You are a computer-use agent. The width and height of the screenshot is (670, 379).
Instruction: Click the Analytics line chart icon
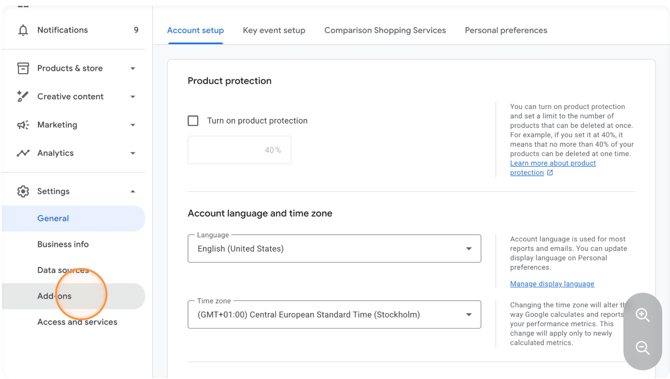tap(23, 153)
